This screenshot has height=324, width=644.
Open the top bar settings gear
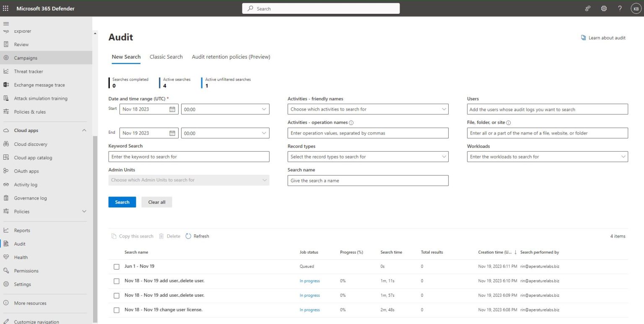[x=604, y=8]
